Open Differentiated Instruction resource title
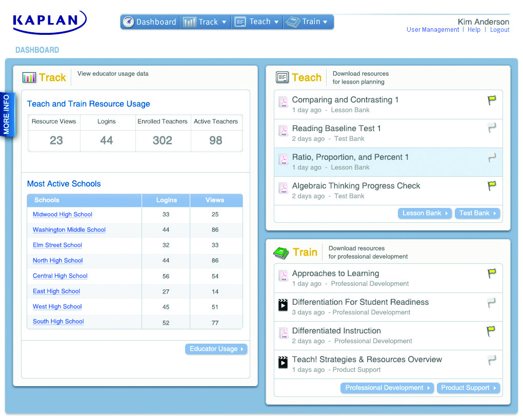This screenshot has height=420, width=523. pyautogui.click(x=336, y=331)
